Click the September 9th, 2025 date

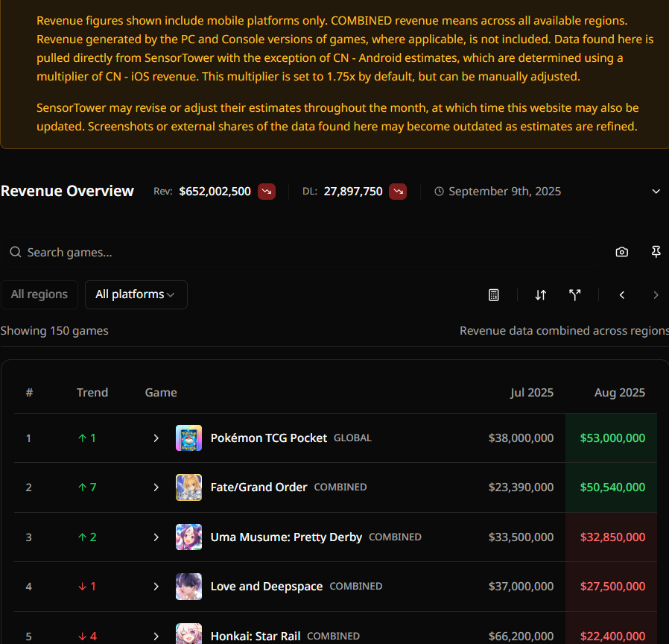tap(505, 192)
